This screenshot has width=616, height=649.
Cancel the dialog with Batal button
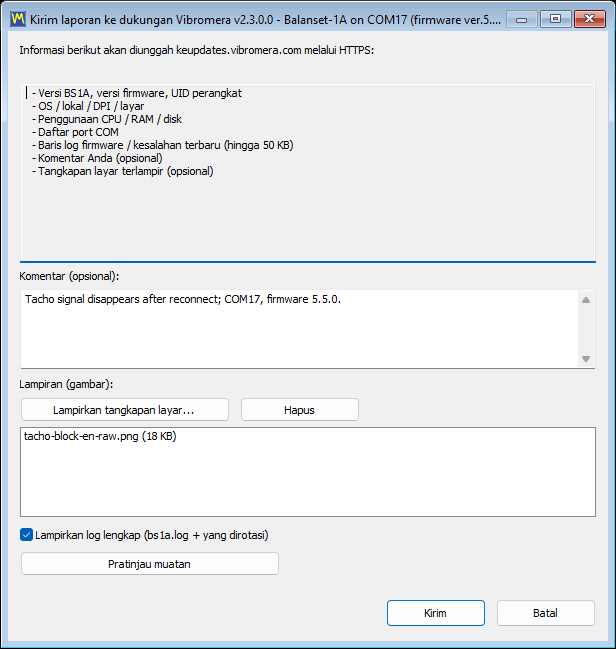tap(546, 613)
